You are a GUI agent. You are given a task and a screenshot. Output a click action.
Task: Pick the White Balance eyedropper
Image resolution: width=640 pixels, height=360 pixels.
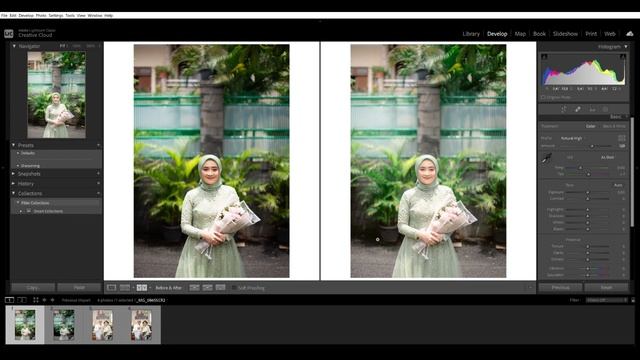pos(547,159)
